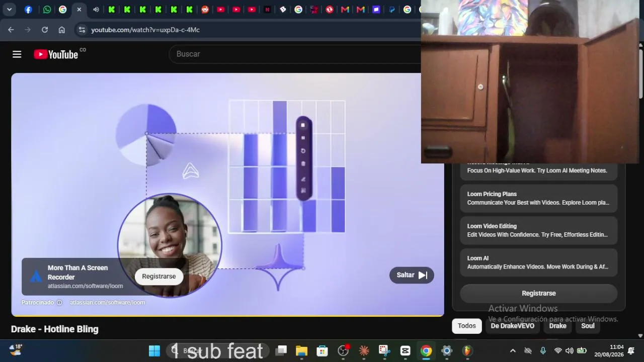Image resolution: width=644 pixels, height=362 pixels.
Task: Open Microsoft Store from the taskbar
Action: [x=322, y=351]
